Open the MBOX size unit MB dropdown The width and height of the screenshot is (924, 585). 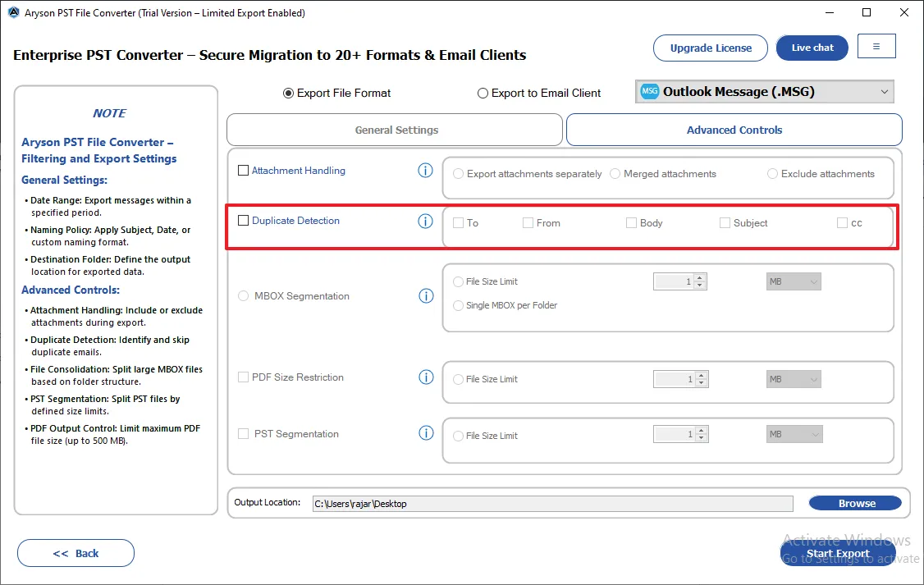pyautogui.click(x=794, y=281)
